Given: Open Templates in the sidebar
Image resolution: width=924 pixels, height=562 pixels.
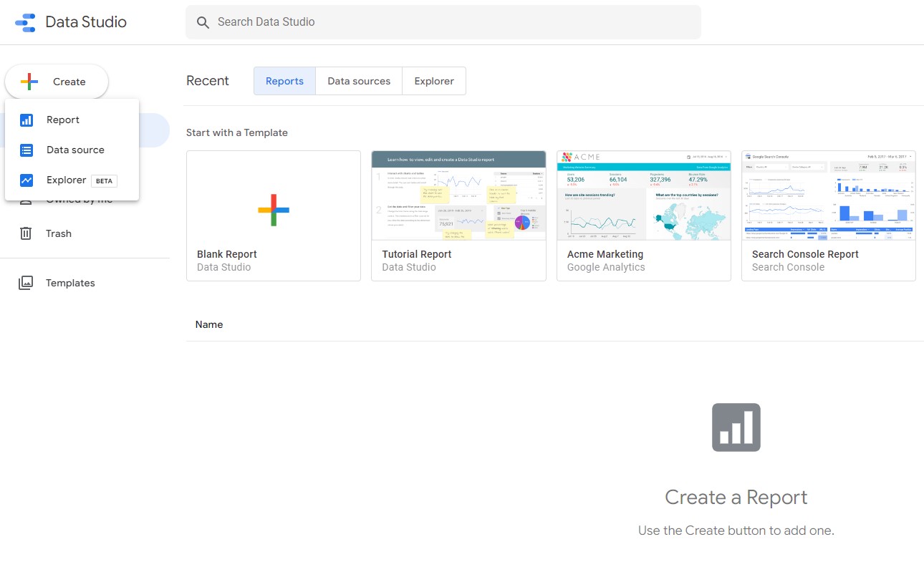Looking at the screenshot, I should tap(85, 283).
